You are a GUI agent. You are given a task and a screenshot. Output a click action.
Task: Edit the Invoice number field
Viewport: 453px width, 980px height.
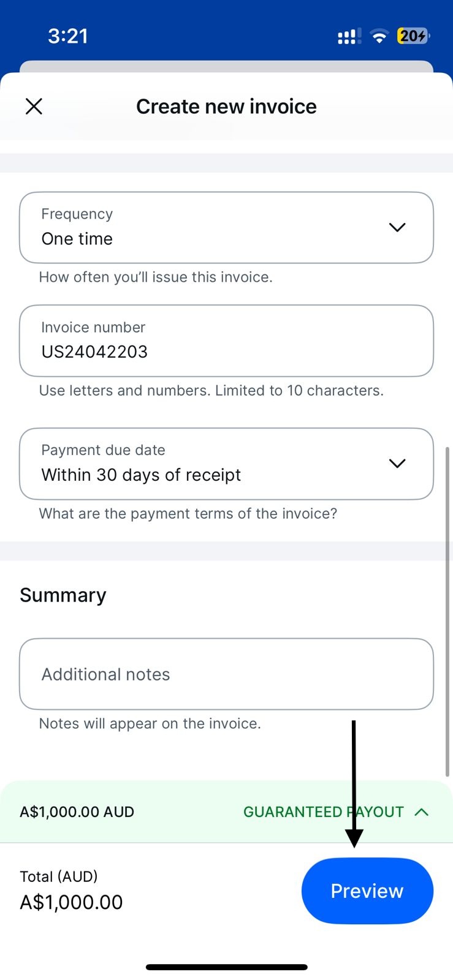pyautogui.click(x=226, y=341)
